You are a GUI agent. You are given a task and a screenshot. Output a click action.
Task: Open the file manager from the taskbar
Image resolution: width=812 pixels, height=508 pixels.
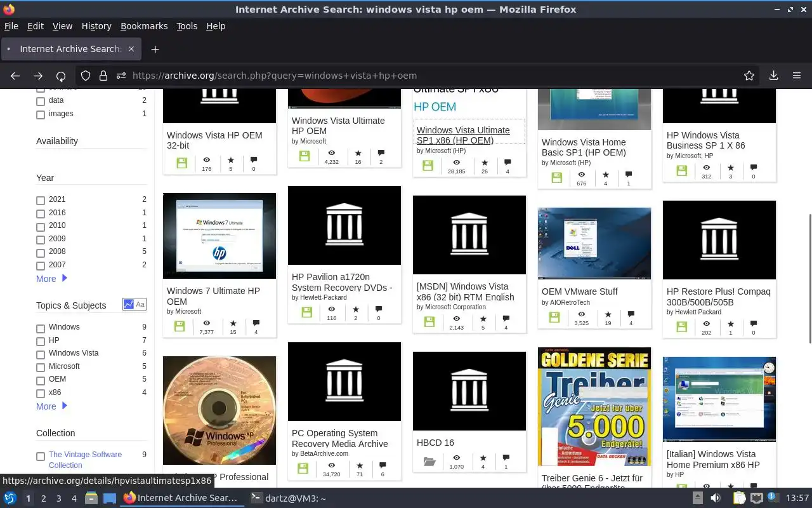(91, 498)
